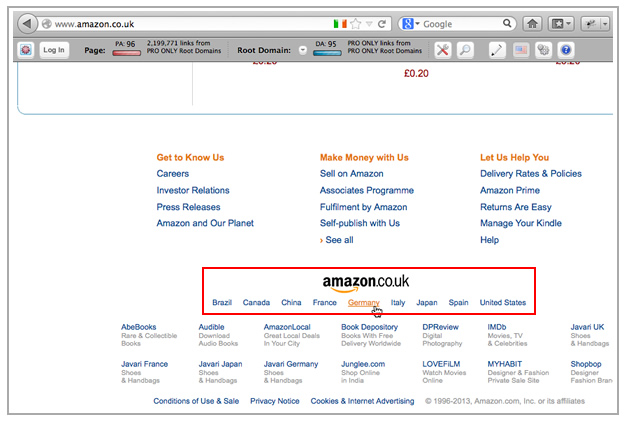This screenshot has width=626, height=423.
Task: Go to browser home page icon
Action: pyautogui.click(x=532, y=23)
